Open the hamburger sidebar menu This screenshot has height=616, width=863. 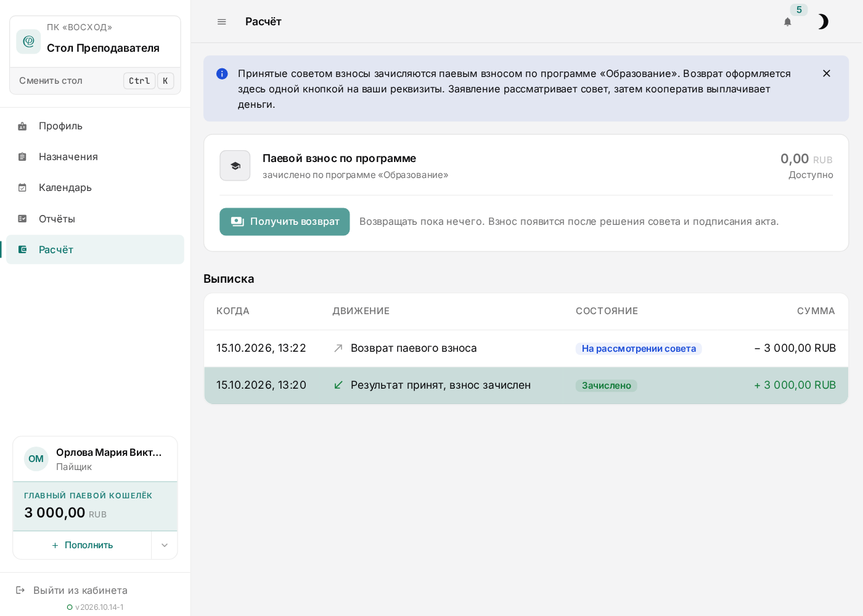pos(222,22)
